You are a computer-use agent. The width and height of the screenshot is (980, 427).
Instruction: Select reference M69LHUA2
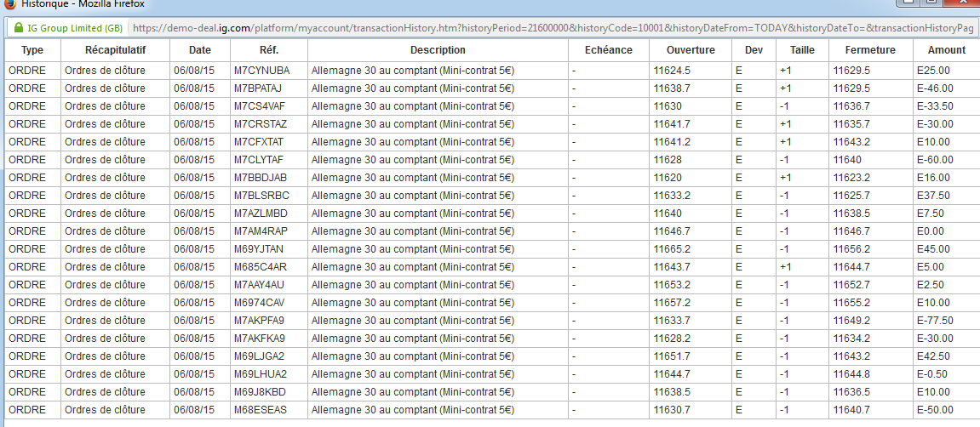point(260,374)
